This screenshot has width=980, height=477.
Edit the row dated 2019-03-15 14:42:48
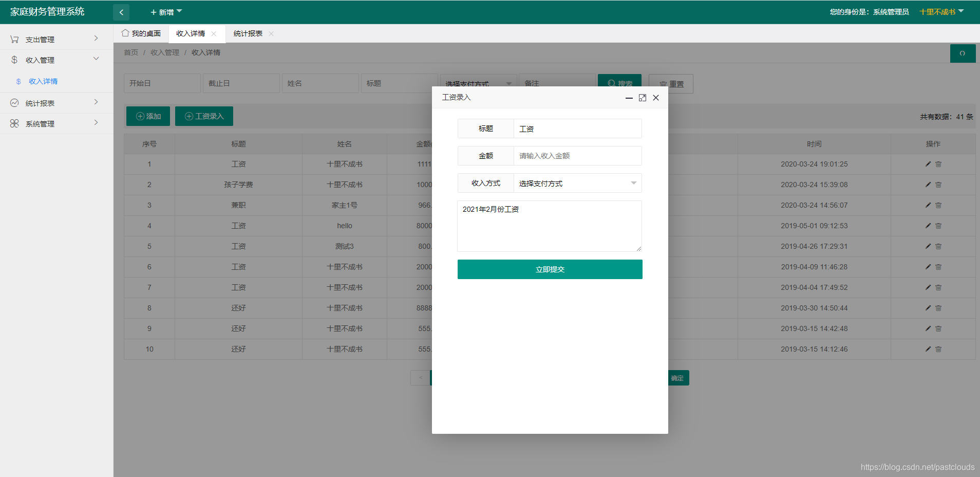[x=928, y=328]
